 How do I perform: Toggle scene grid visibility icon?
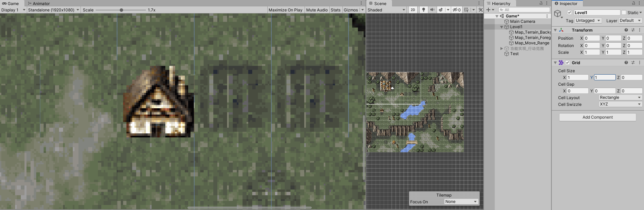coord(466,10)
